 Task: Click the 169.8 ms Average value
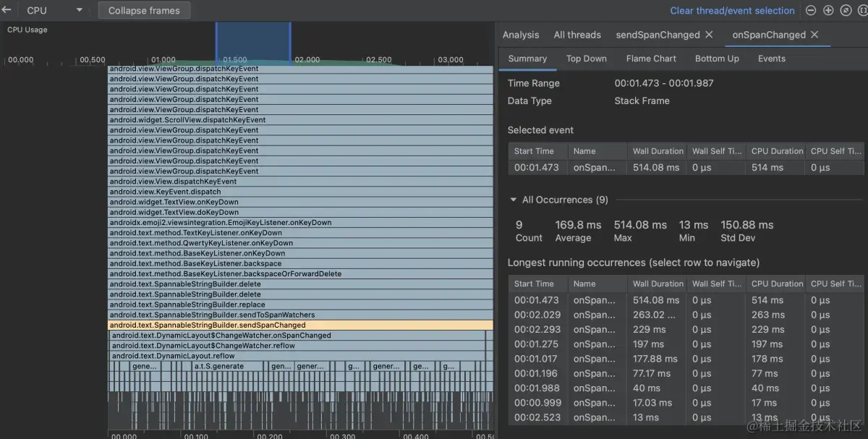578,225
